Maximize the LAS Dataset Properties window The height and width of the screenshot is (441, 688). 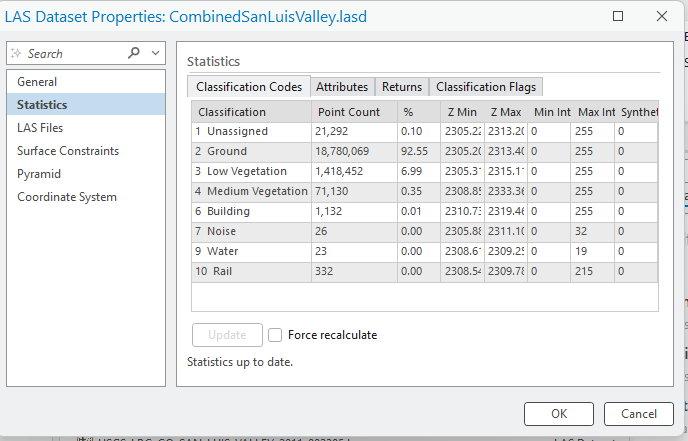[618, 16]
